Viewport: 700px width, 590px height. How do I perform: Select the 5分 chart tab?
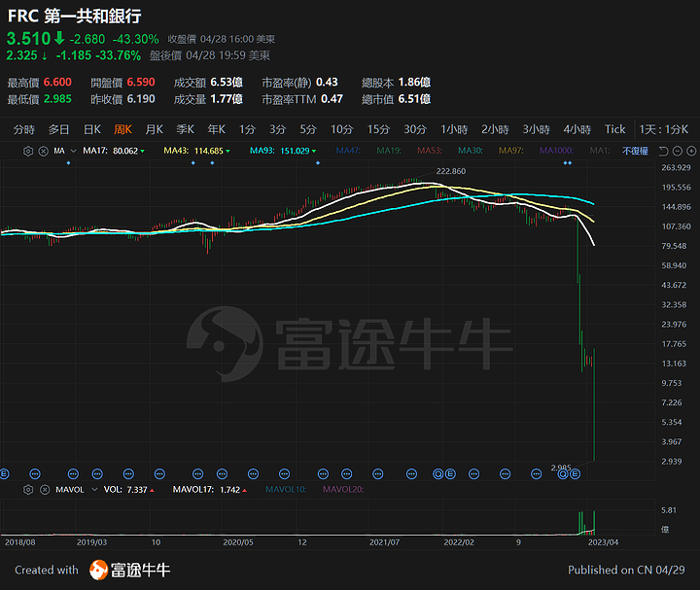[x=307, y=129]
